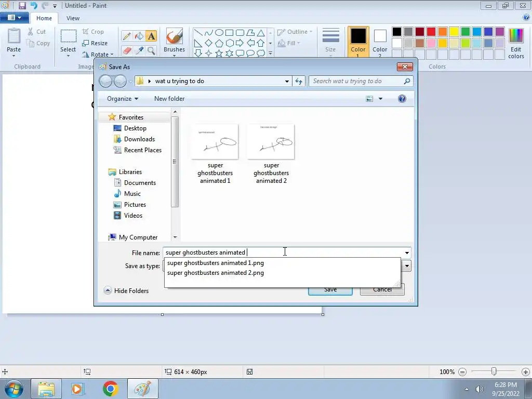Click the Crop tool
532x399 pixels.
click(x=93, y=32)
